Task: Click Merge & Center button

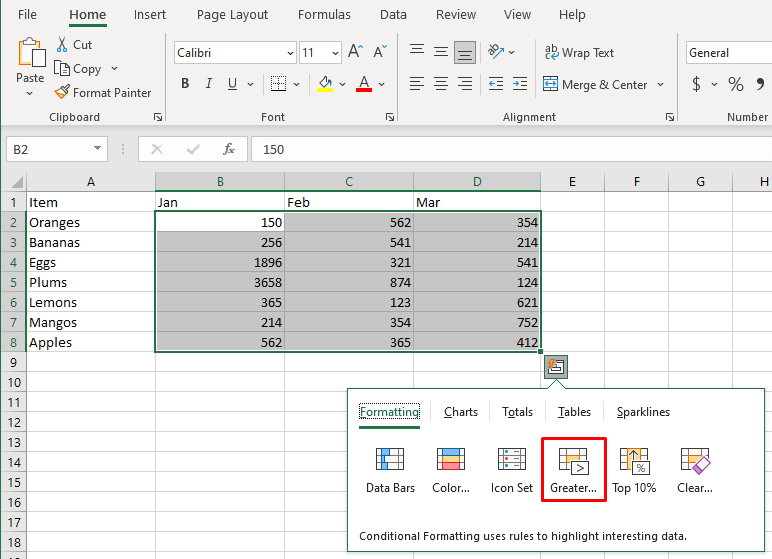Action: coord(595,85)
